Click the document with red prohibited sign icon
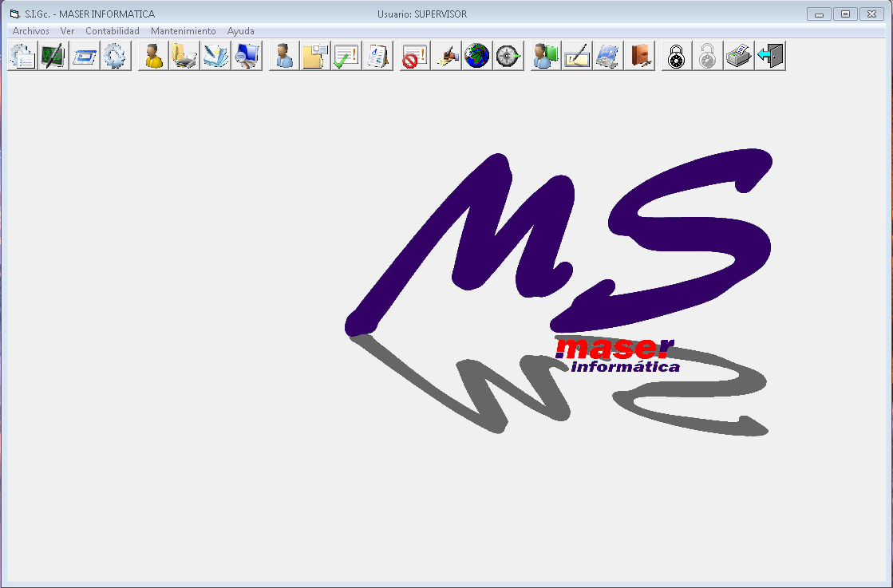Viewport: 893px width, 588px height. tap(415, 56)
